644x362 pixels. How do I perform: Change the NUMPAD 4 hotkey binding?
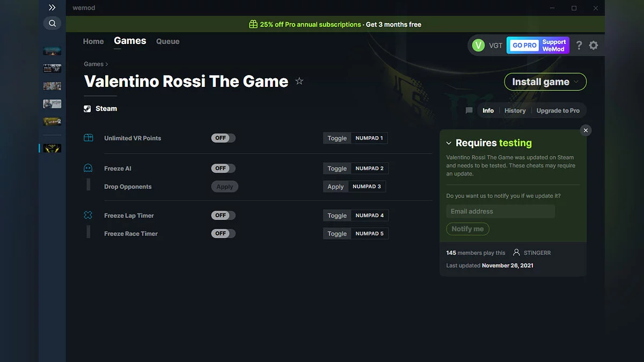point(370,216)
